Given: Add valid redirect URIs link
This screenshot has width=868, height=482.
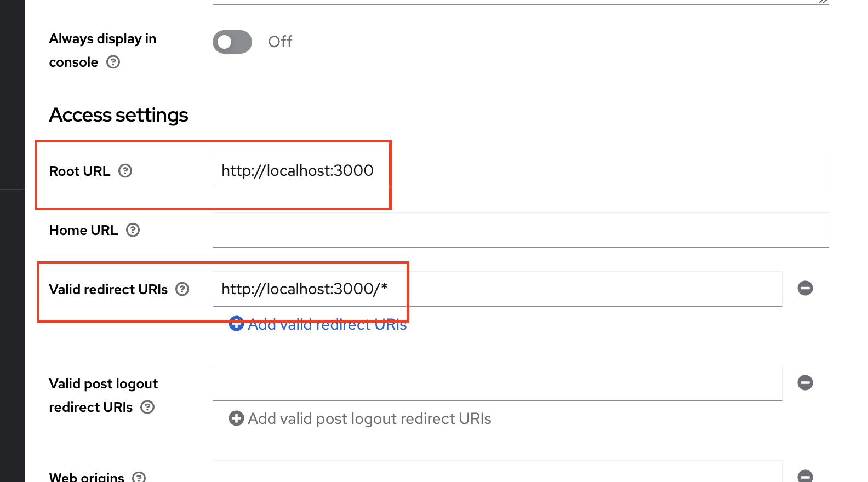Looking at the screenshot, I should [318, 324].
